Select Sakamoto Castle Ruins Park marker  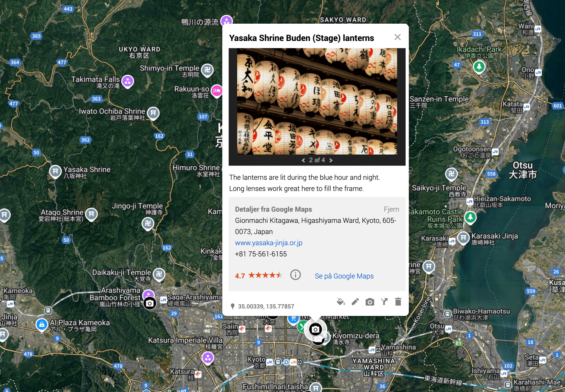(470, 217)
